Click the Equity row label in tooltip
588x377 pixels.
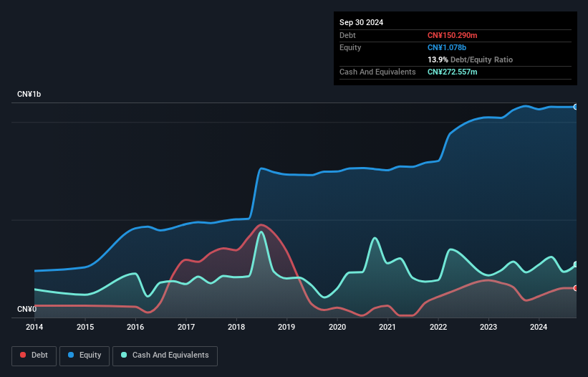click(350, 47)
